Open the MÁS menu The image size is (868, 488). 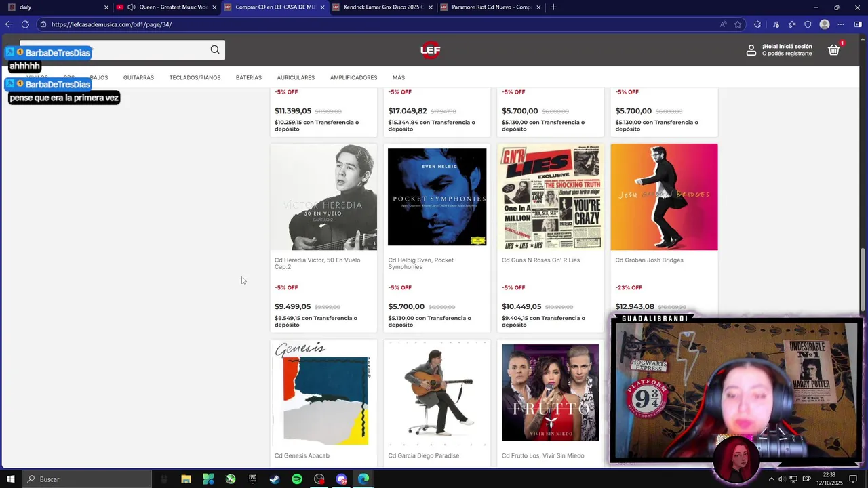click(398, 78)
